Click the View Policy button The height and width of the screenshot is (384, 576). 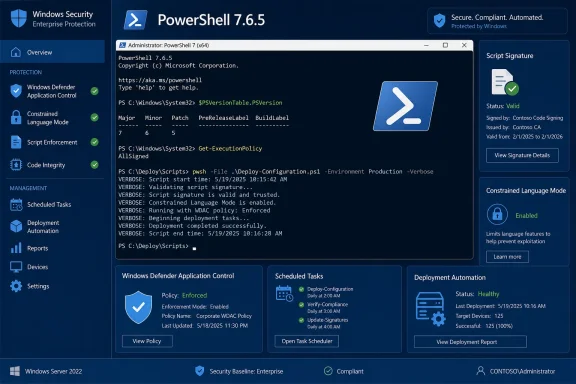[x=147, y=341]
